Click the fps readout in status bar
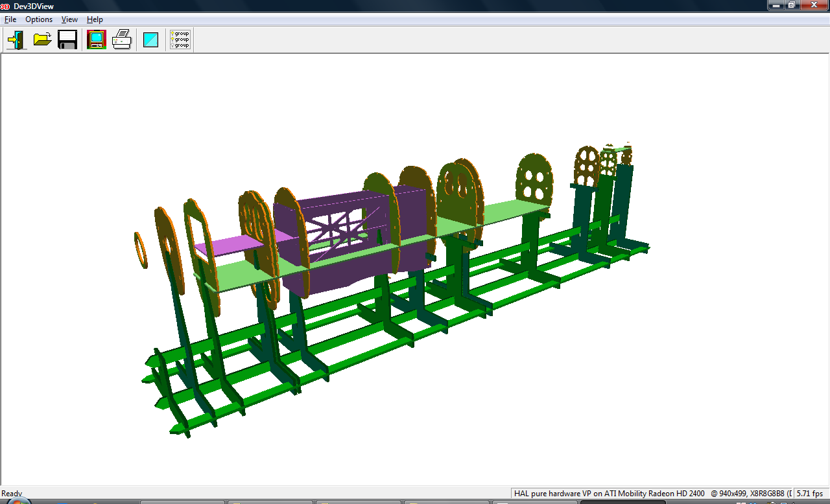 coord(809,494)
